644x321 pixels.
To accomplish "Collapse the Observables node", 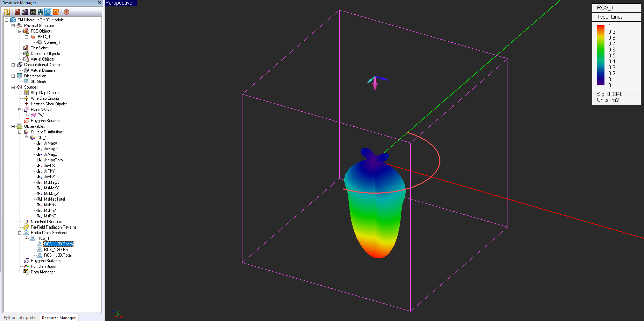I will (x=13, y=126).
